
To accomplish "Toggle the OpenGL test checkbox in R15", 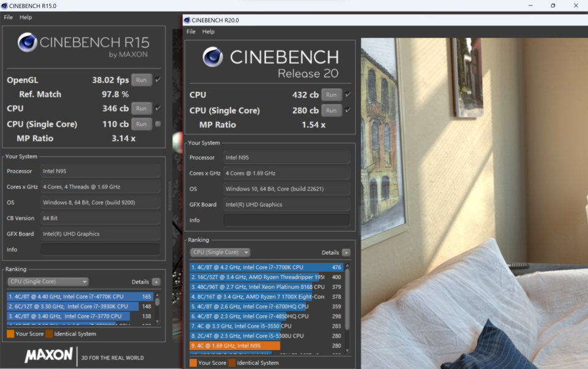I will [x=158, y=80].
